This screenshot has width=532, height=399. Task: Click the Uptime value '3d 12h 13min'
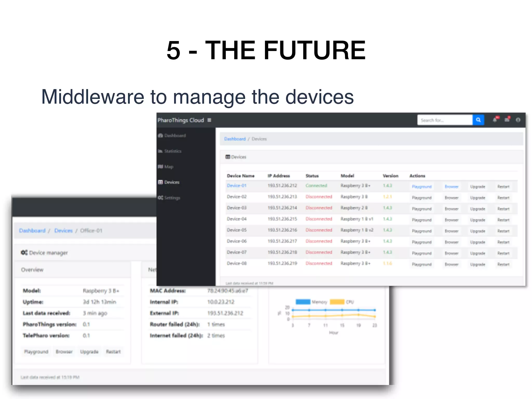pyautogui.click(x=99, y=302)
